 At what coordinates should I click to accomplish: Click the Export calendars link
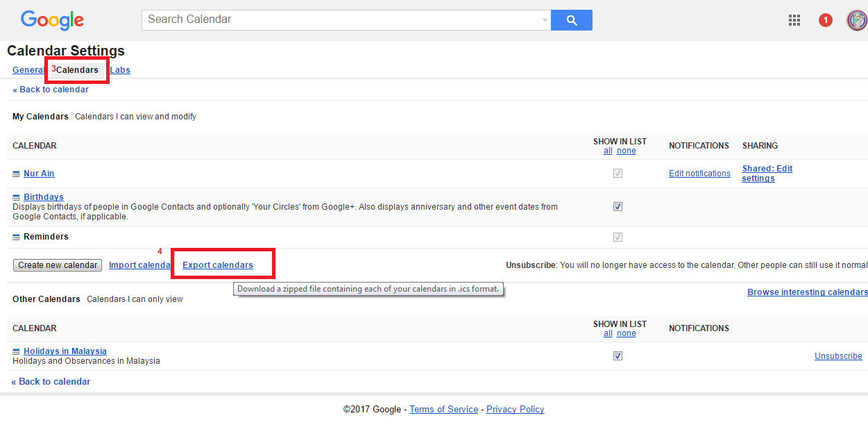(x=218, y=265)
